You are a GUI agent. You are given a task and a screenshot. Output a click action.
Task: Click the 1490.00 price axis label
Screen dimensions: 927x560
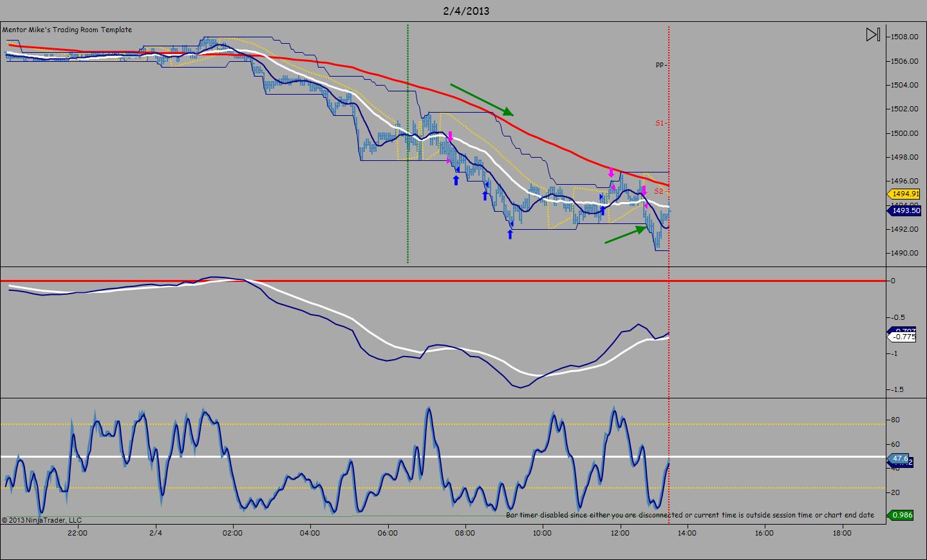pos(904,253)
